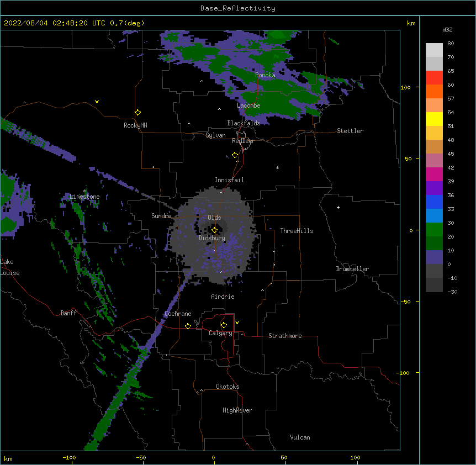Click the Banff label
Screen dimensions: 476x465
pos(68,313)
